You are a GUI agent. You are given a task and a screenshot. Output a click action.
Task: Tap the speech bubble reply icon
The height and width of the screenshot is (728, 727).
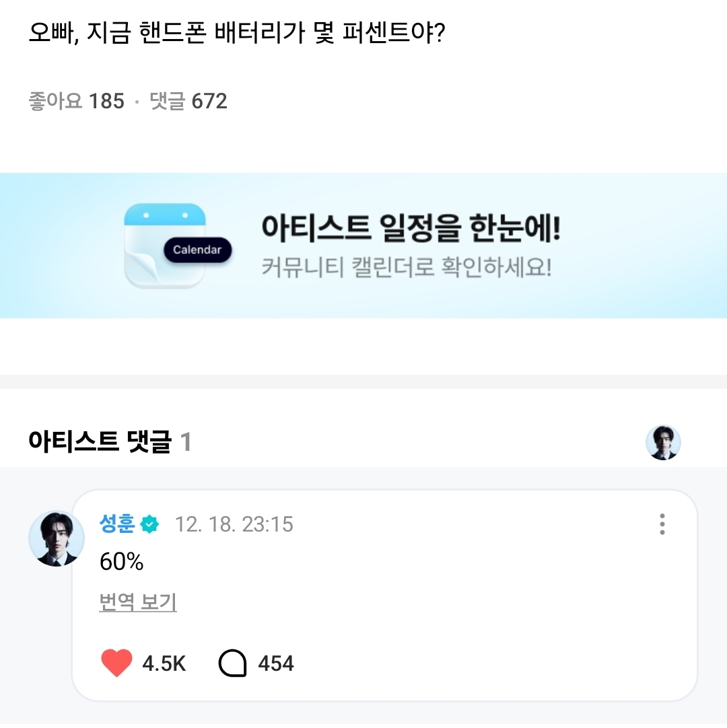(x=233, y=663)
